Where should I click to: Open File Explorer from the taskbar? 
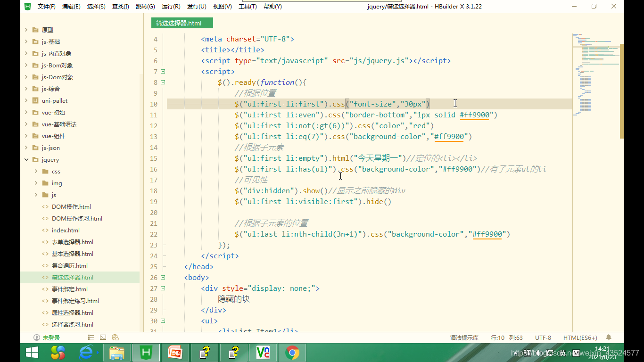click(117, 353)
